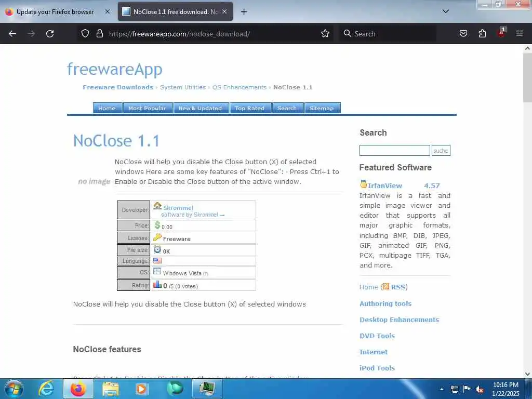This screenshot has height=399, width=532.
Task: Click the scrollbar up arrow
Action: pyautogui.click(x=527, y=48)
